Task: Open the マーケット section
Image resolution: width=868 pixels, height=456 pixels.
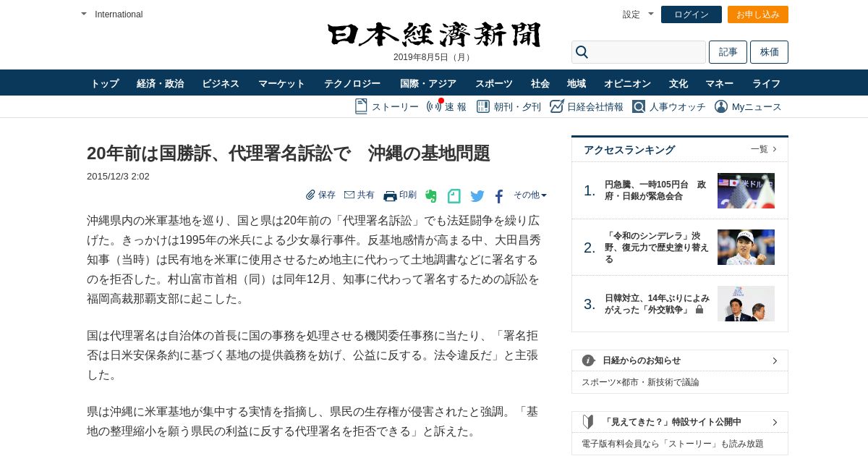Action: tap(282, 83)
